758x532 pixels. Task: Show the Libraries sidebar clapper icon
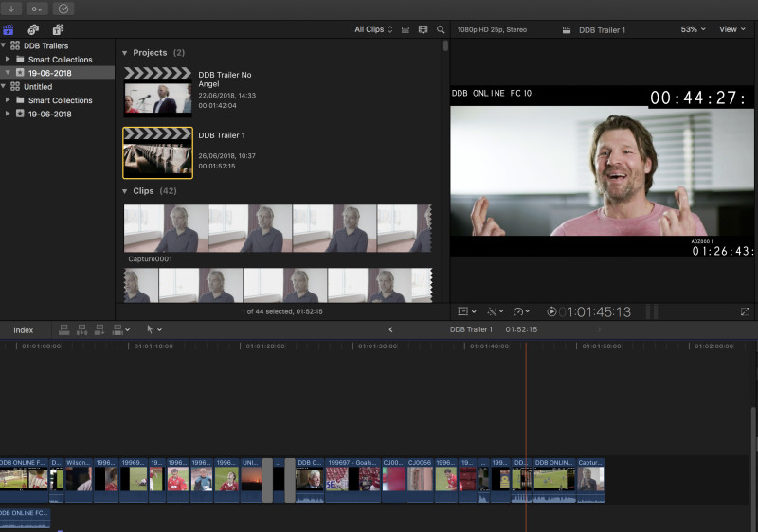pos(9,30)
